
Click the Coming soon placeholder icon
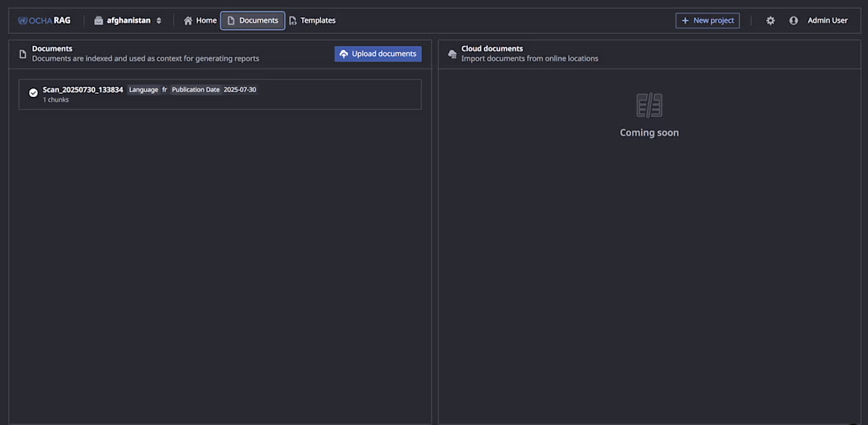click(x=649, y=105)
